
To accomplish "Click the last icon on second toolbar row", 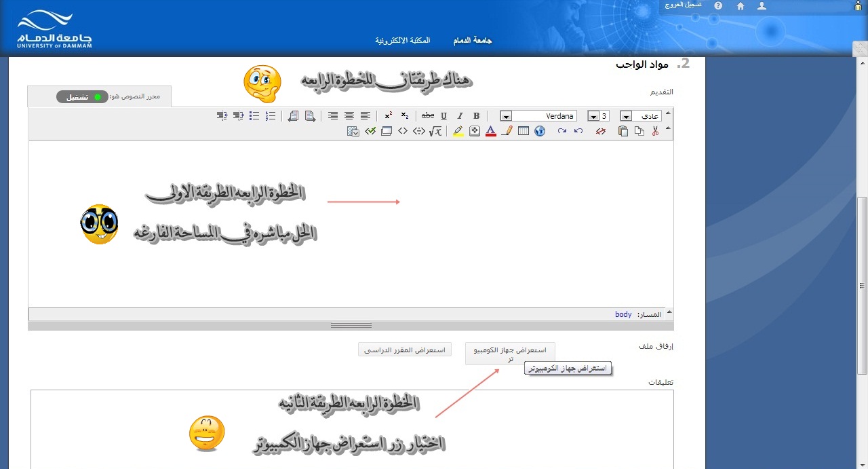I will (x=353, y=131).
